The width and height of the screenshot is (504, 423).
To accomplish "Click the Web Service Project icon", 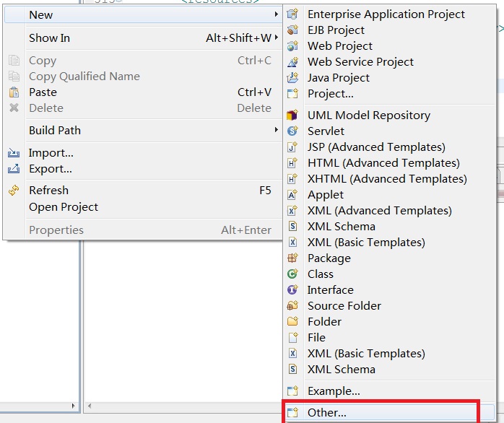I will [x=292, y=62].
